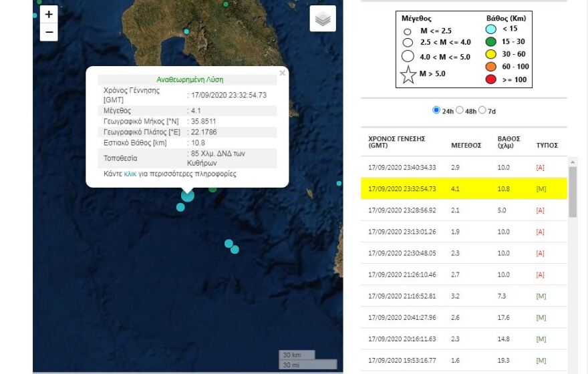Select the 21:16:52.81 earthquake row

(x=464, y=296)
